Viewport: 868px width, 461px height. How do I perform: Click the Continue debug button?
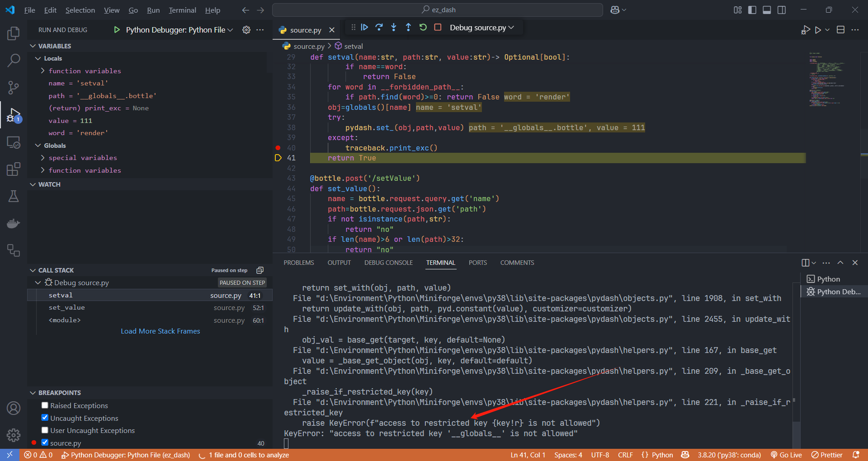click(364, 28)
